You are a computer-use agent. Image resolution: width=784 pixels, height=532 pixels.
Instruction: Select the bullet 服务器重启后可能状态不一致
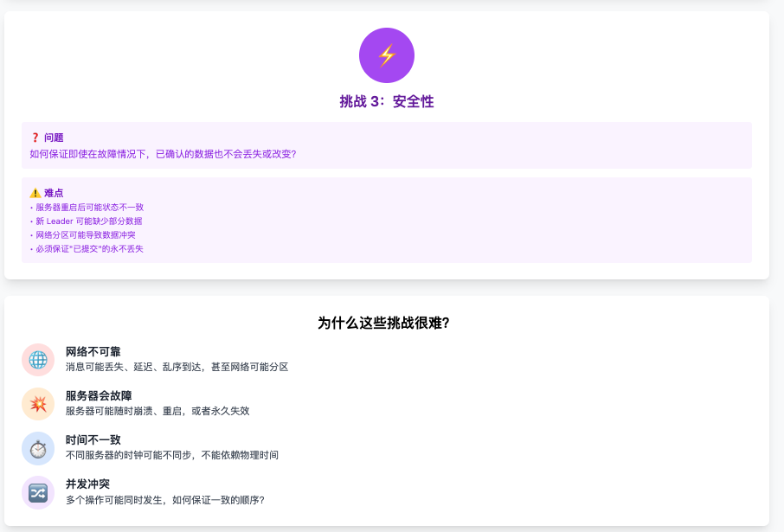coord(89,207)
